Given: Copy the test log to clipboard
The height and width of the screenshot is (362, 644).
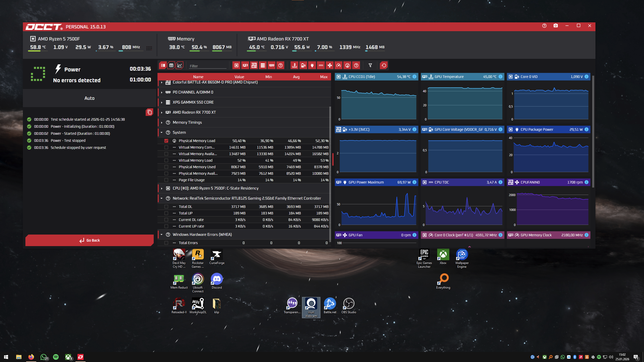Looking at the screenshot, I should [149, 112].
